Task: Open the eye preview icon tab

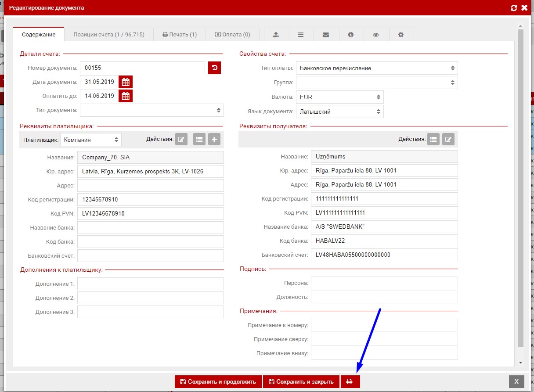Action: [375, 35]
